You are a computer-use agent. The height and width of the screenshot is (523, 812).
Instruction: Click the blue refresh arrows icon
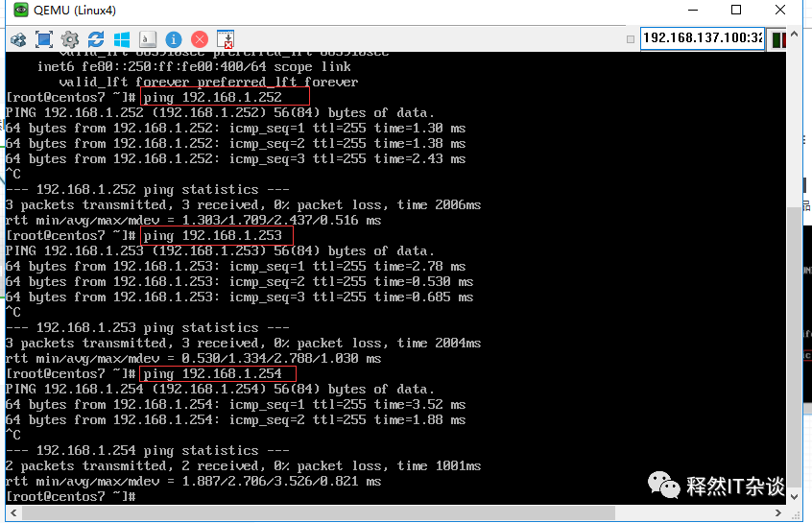pyautogui.click(x=96, y=39)
